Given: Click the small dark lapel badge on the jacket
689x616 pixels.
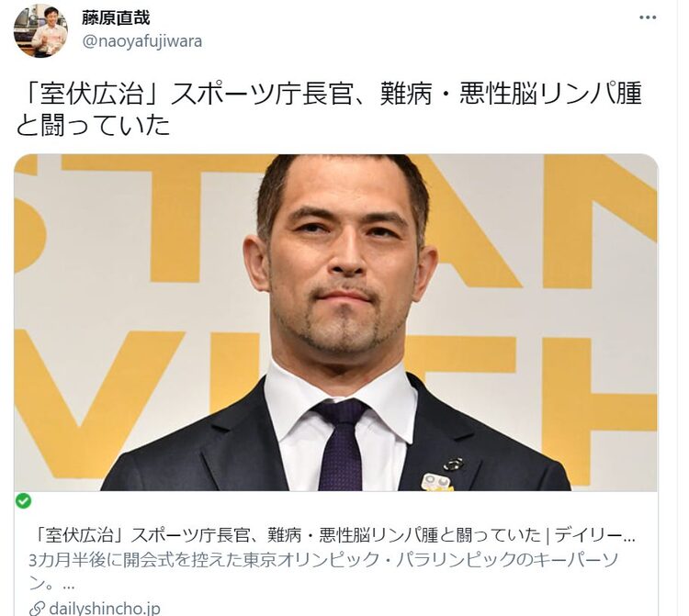Looking at the screenshot, I should click(x=453, y=464).
